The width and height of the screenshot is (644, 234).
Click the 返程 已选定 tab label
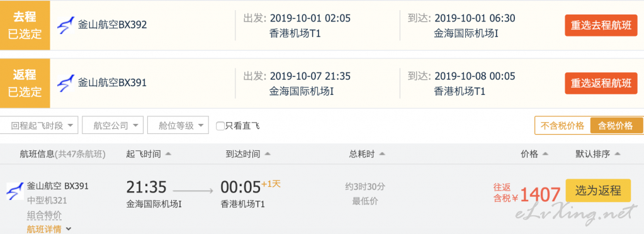tap(25, 83)
